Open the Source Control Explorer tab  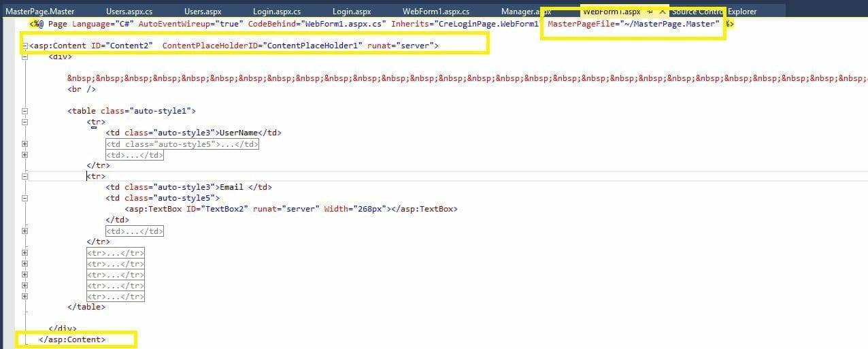point(714,12)
